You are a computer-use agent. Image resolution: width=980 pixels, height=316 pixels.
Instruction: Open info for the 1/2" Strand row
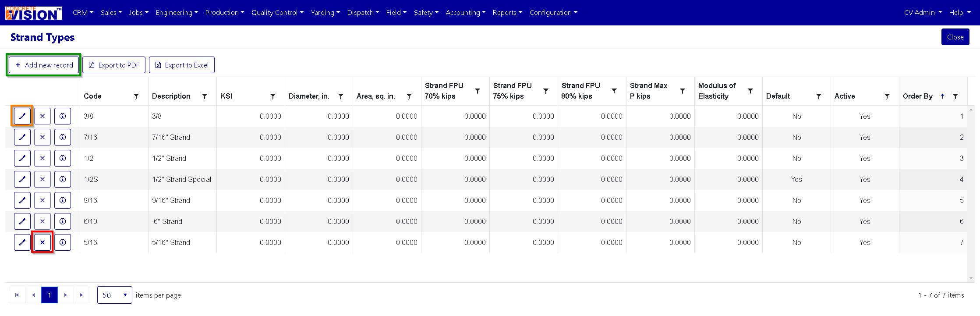[x=63, y=158]
